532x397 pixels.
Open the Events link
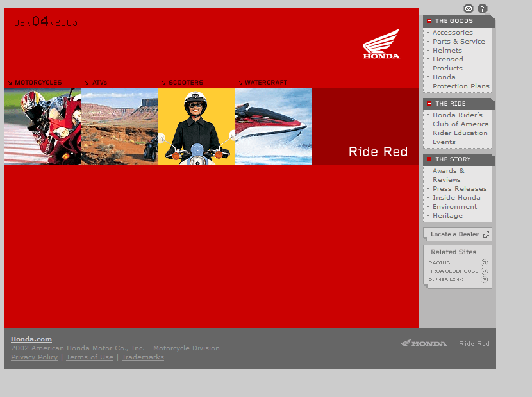(x=444, y=142)
